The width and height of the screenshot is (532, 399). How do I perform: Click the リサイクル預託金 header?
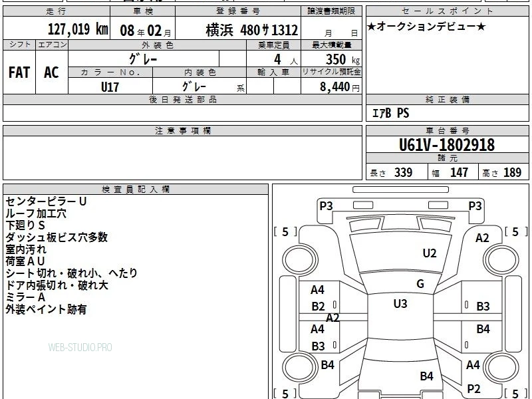(331, 72)
